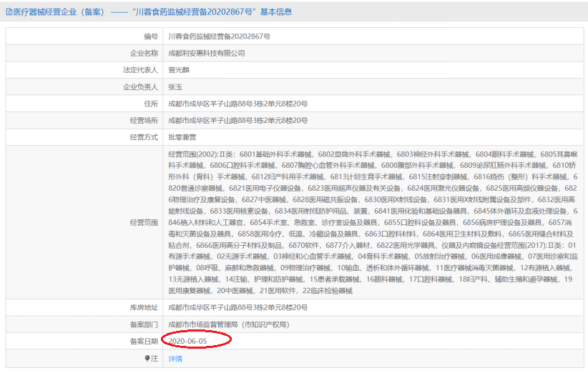
Task: Click the 库房地址 address value
Action: tap(237, 307)
